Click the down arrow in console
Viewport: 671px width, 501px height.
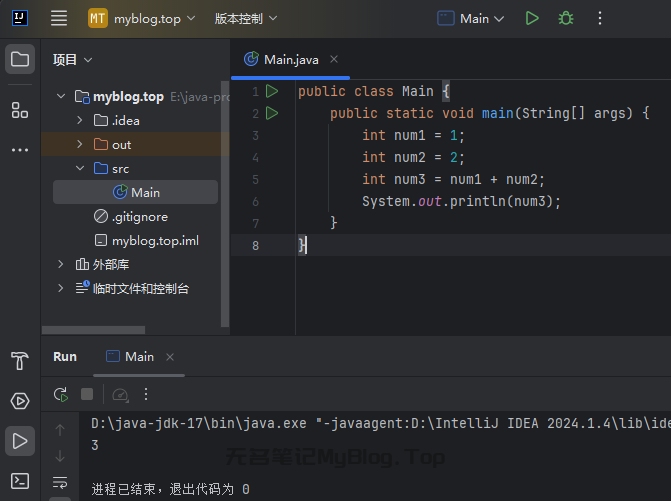tap(60, 456)
